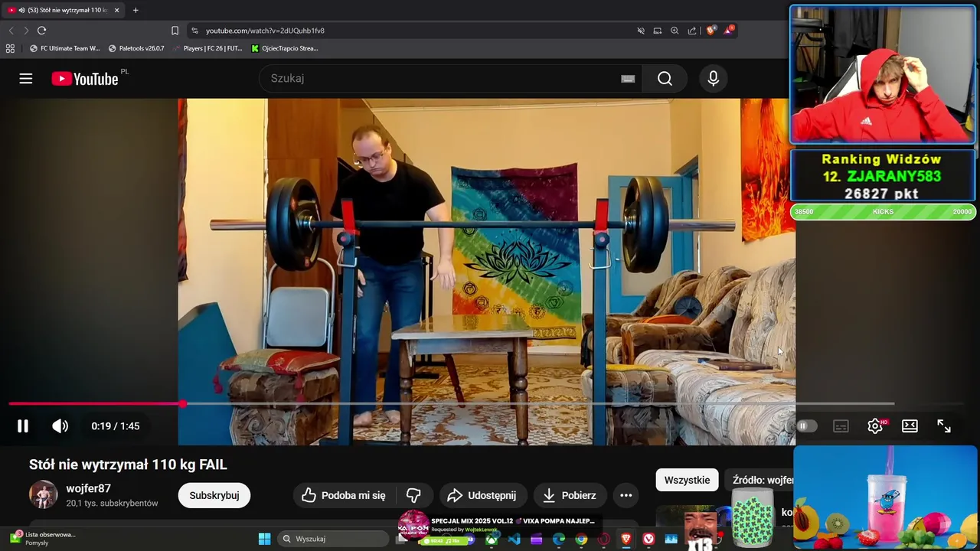Image resolution: width=980 pixels, height=551 pixels.
Task: Go forward in the browser
Action: coord(25,31)
